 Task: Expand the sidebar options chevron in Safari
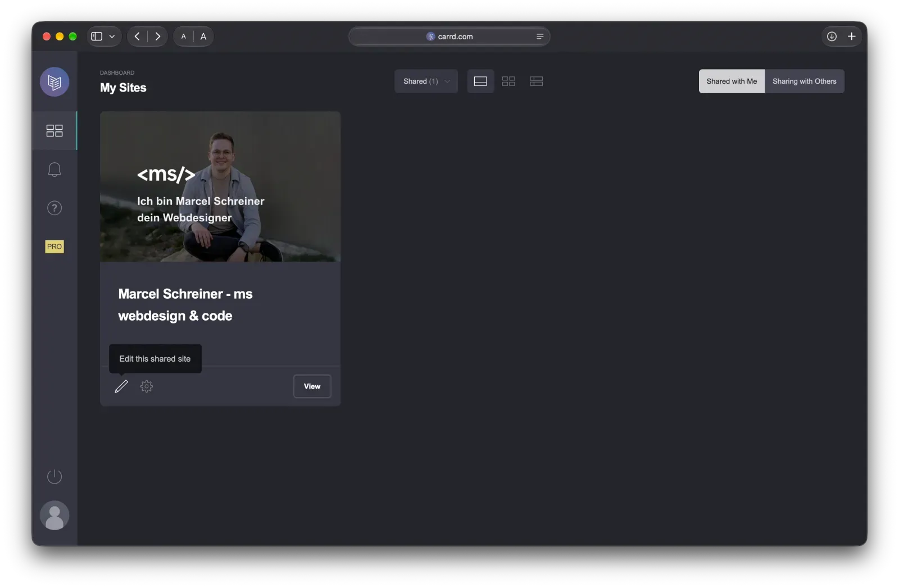(x=112, y=37)
